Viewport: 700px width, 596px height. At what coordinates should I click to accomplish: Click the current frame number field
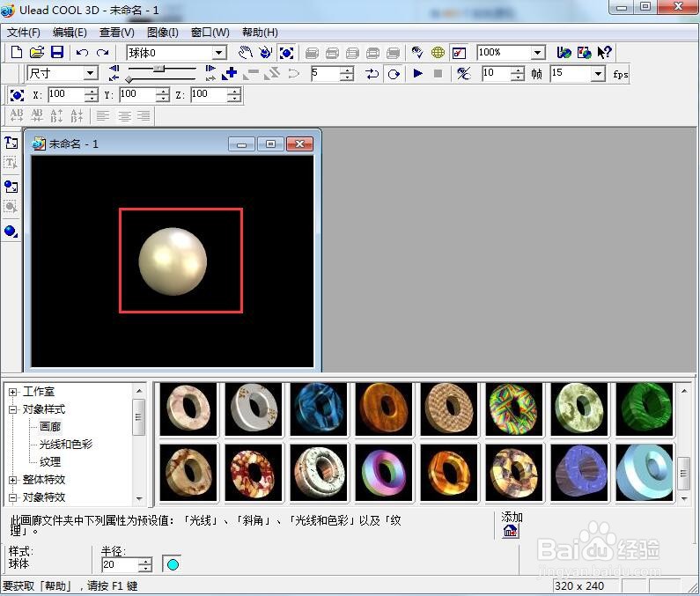[326, 74]
